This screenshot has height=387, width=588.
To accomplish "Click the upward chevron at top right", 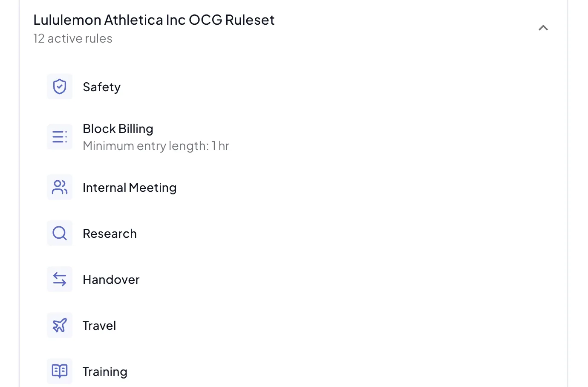I will [x=543, y=27].
